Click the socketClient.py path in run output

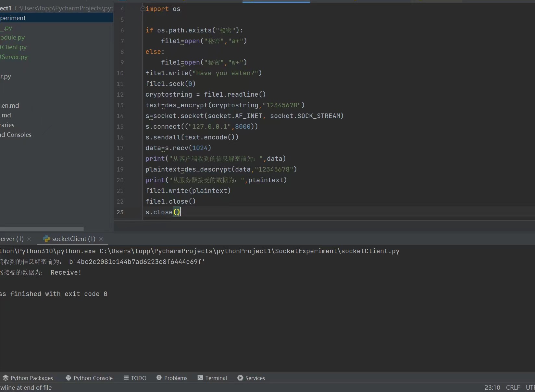point(250,251)
